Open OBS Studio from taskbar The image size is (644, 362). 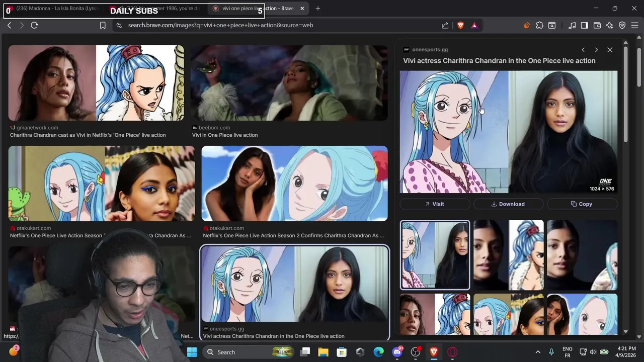[x=416, y=352]
